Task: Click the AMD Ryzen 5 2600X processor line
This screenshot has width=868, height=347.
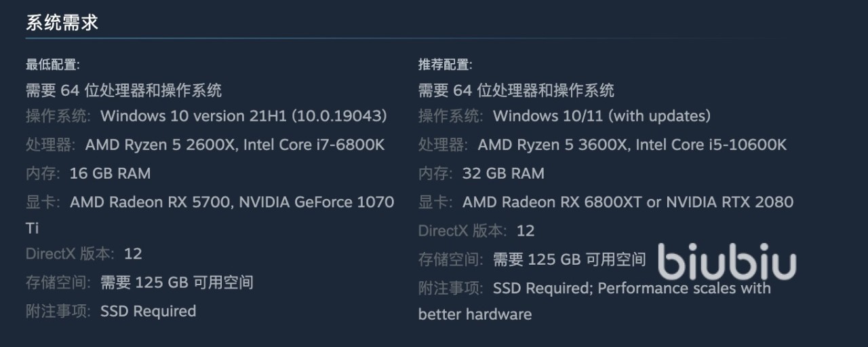Action: point(235,145)
